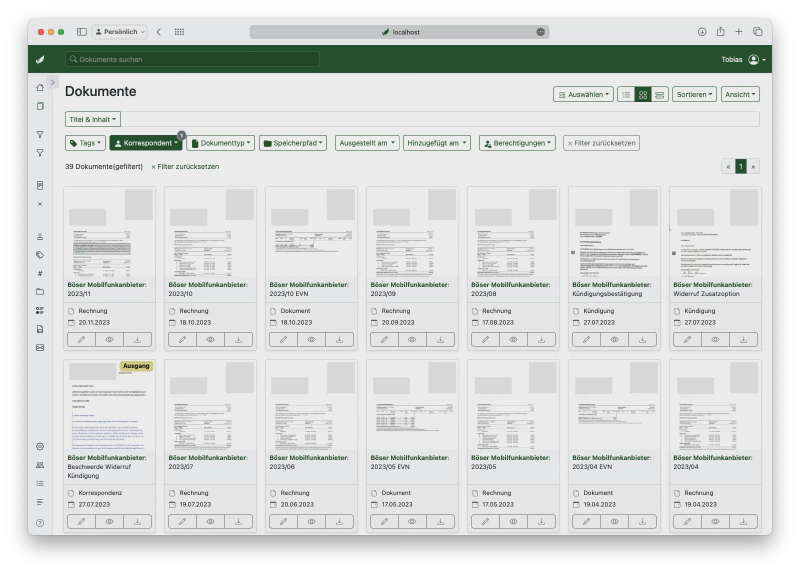Open the Kündigungsbestätigung document title link
The image size is (800, 572).
click(611, 294)
